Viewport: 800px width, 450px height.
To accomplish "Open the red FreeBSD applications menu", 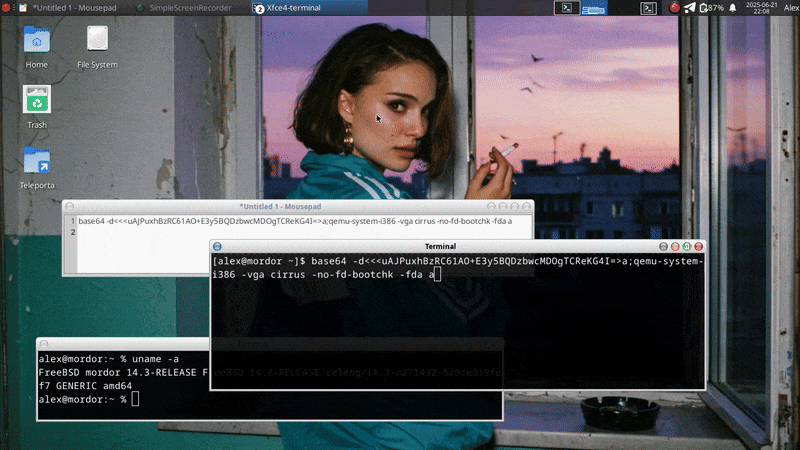I will (6, 8).
